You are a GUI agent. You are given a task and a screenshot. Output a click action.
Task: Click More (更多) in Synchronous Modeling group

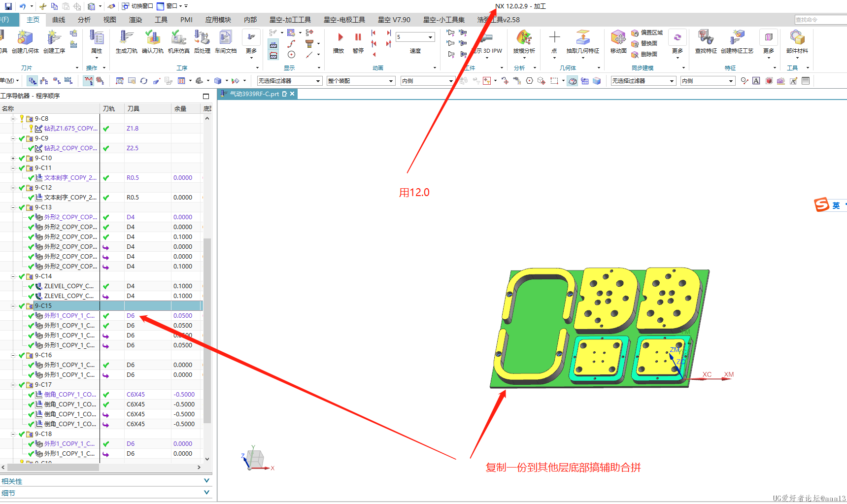click(x=678, y=44)
